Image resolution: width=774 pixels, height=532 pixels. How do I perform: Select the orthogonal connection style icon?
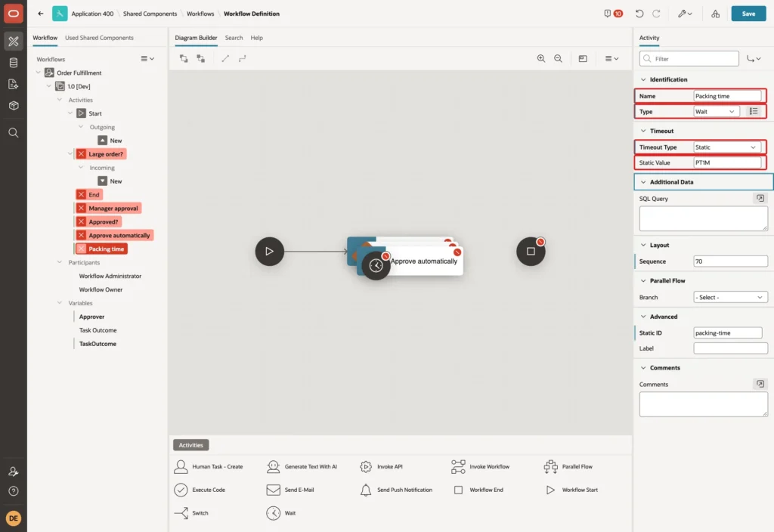coord(242,59)
